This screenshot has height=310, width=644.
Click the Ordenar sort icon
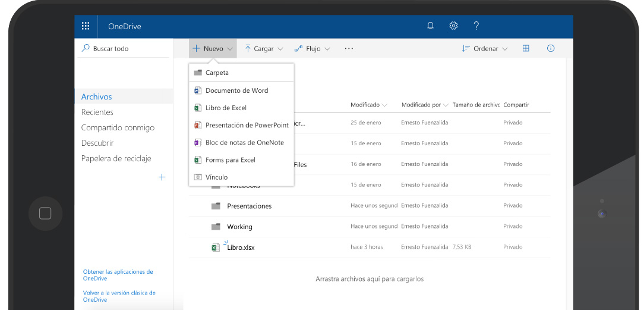pos(466,48)
